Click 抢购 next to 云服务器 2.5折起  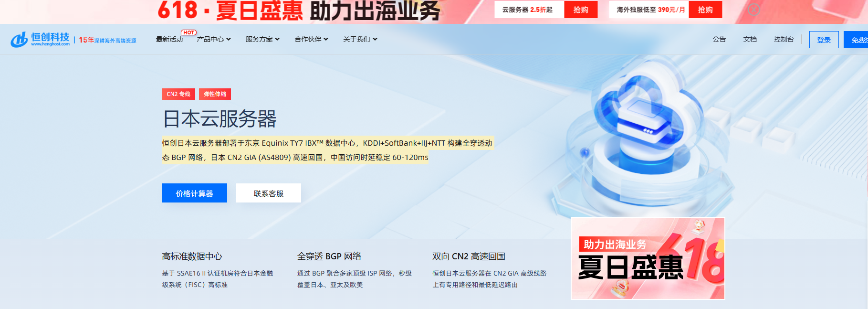coord(581,10)
